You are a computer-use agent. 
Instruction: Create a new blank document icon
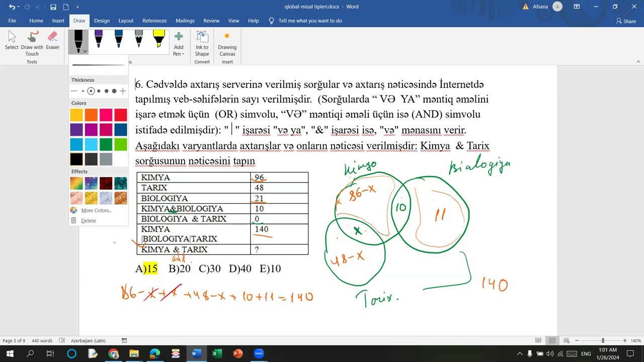pyautogui.click(x=66, y=7)
